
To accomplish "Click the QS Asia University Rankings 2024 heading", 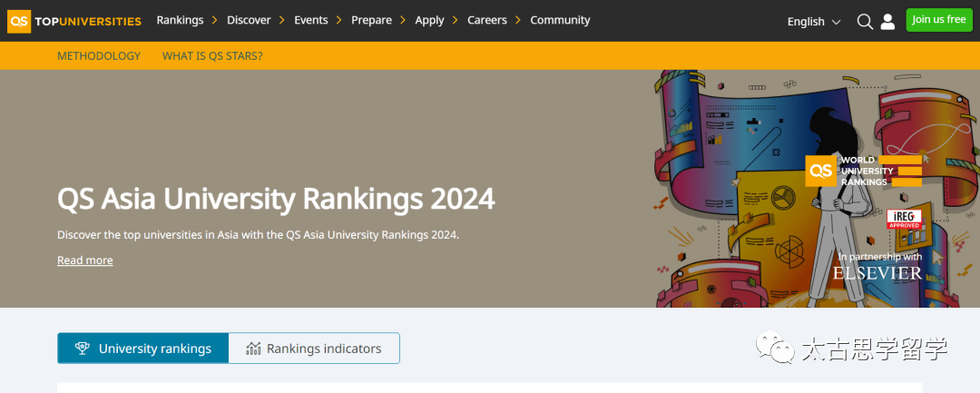I will pyautogui.click(x=276, y=199).
